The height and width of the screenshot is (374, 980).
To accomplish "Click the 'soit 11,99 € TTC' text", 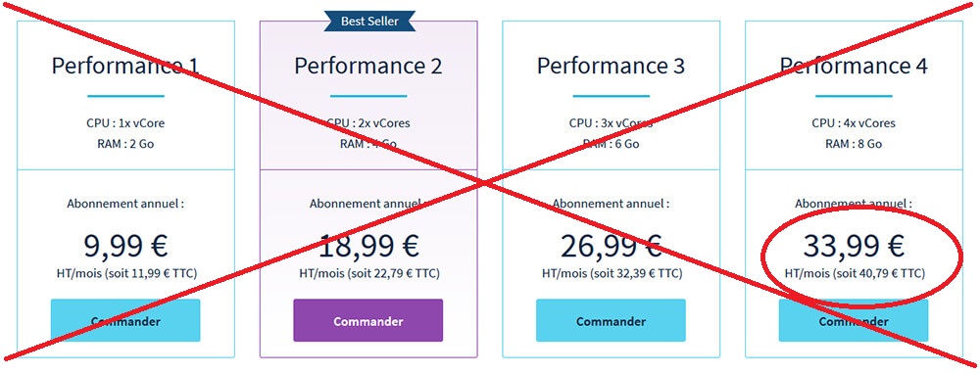I will click(x=155, y=273).
